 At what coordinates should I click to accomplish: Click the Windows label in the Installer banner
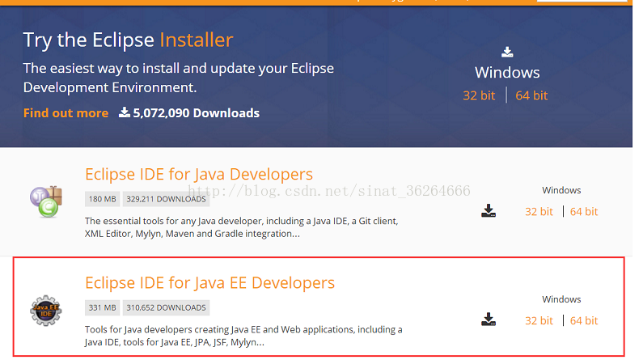pyautogui.click(x=507, y=73)
